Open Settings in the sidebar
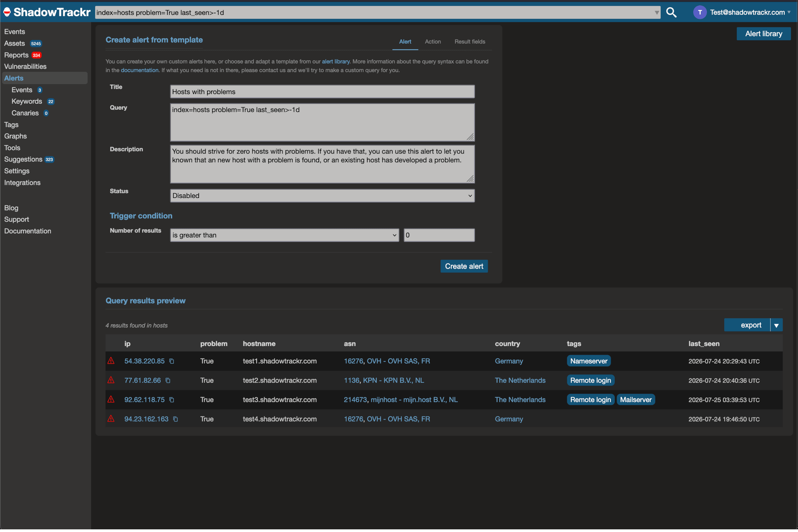This screenshot has height=532, width=798. (17, 171)
